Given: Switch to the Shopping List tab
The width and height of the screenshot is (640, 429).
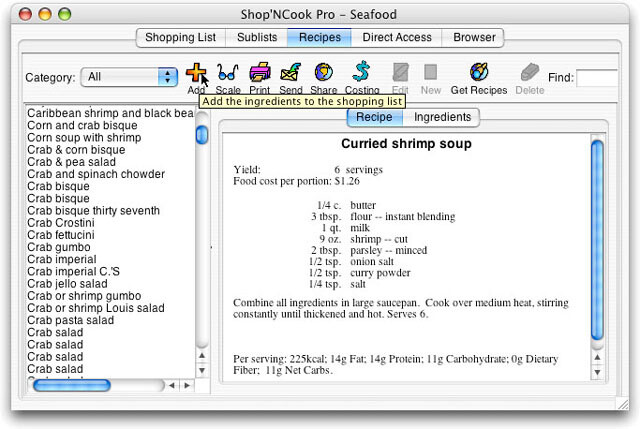Looking at the screenshot, I should [180, 38].
